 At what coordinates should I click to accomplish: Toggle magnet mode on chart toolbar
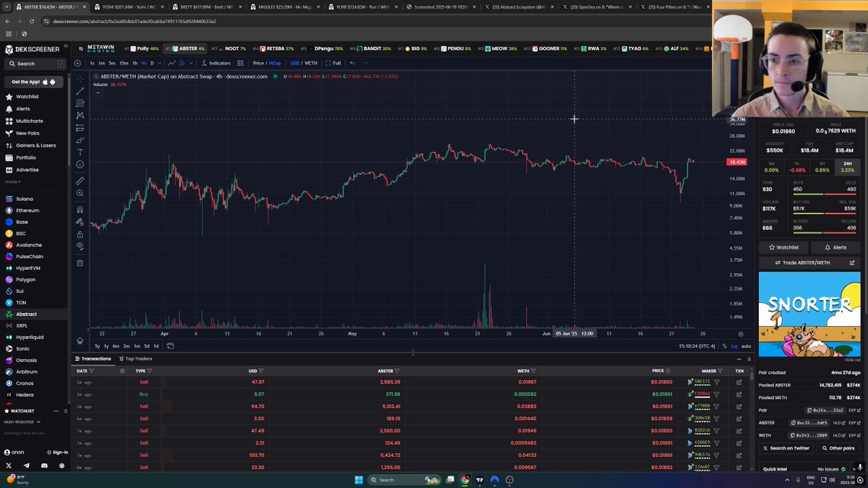point(80,210)
